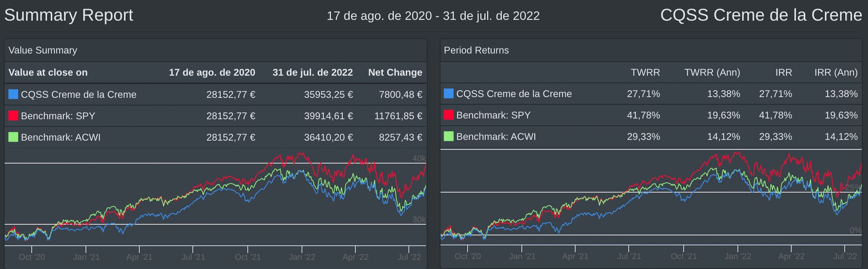This screenshot has width=868, height=269.
Task: Click the CQSS Creme de la Creme page title
Action: coord(761,15)
